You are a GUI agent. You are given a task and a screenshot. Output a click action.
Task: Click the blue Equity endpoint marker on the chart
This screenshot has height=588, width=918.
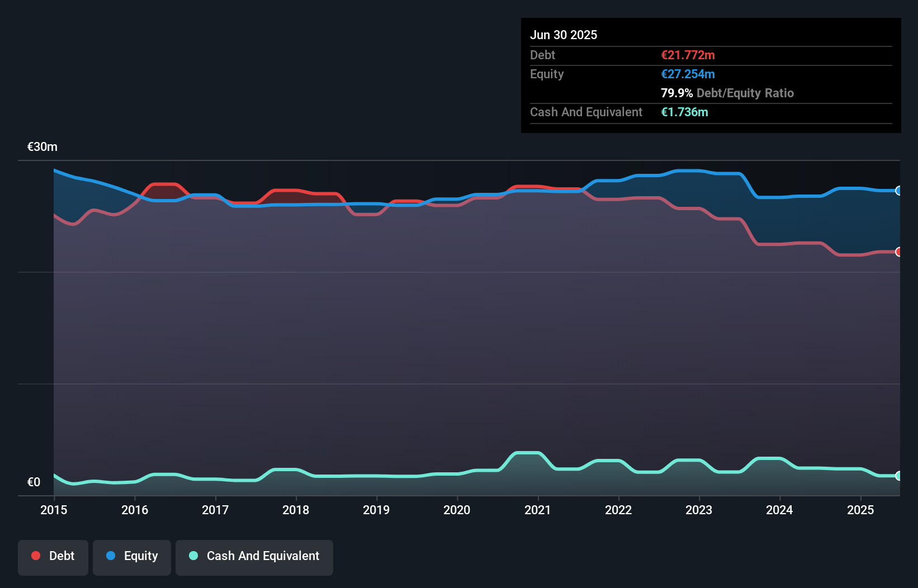tap(898, 191)
